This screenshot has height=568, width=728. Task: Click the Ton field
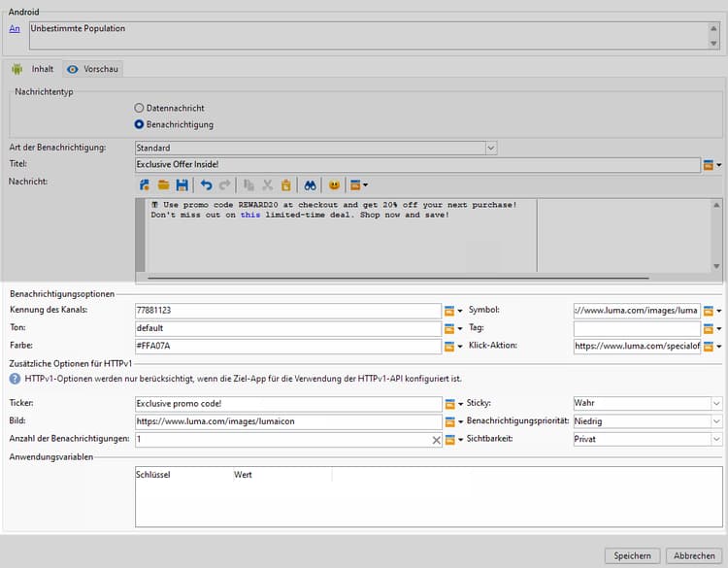(x=288, y=328)
